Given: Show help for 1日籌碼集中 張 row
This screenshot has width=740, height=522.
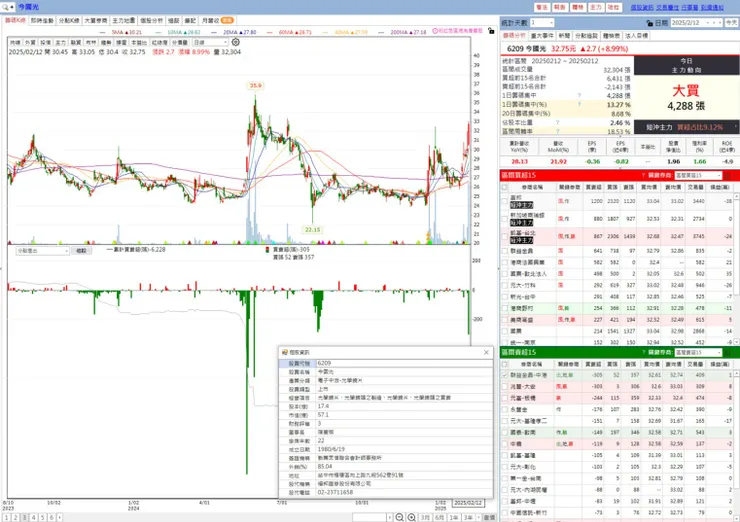Looking at the screenshot, I should pyautogui.click(x=579, y=95).
